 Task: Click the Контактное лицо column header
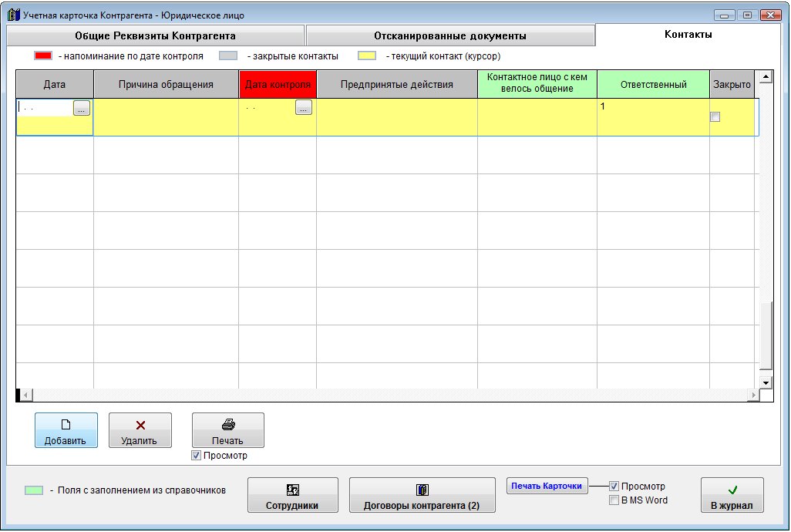537,84
